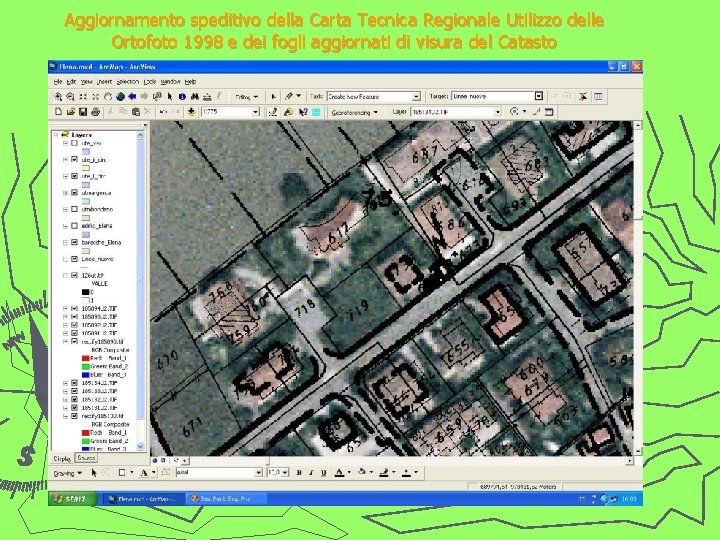Open the Find binoculars tool
This screenshot has height=540, width=720.
point(195,96)
